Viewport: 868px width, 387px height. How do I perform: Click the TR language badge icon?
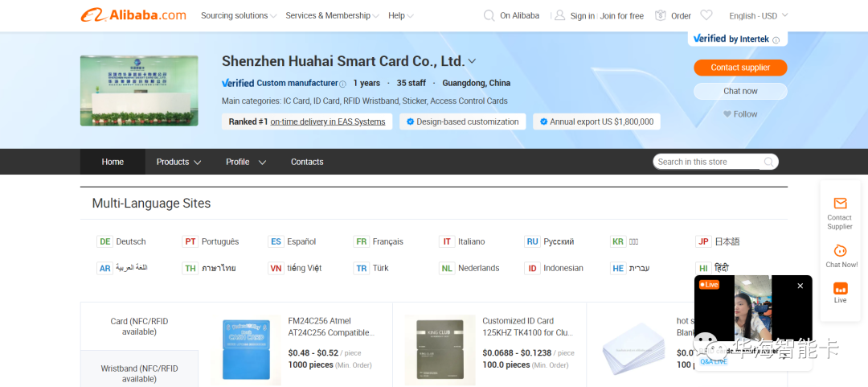pyautogui.click(x=362, y=269)
